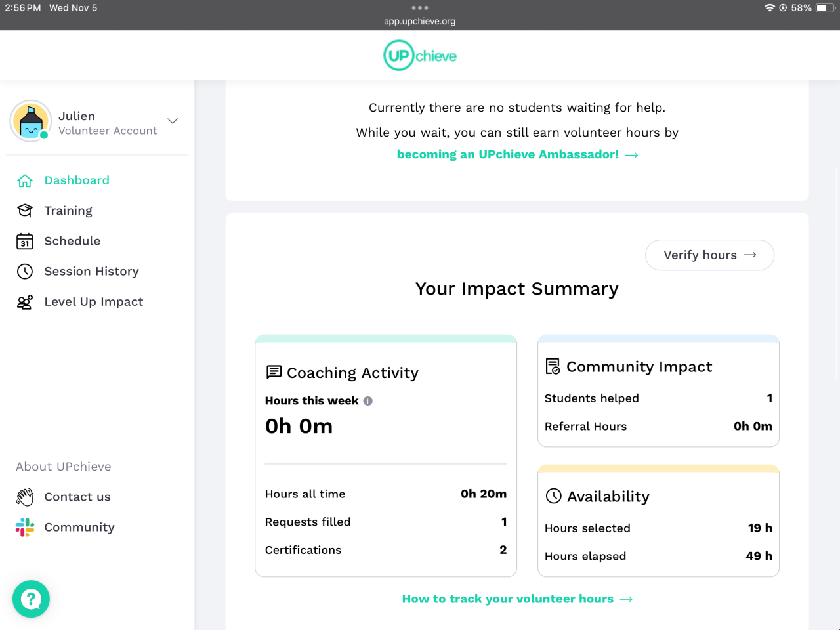Expand the Julien account dropdown chevron
The width and height of the screenshot is (840, 630).
[173, 121]
